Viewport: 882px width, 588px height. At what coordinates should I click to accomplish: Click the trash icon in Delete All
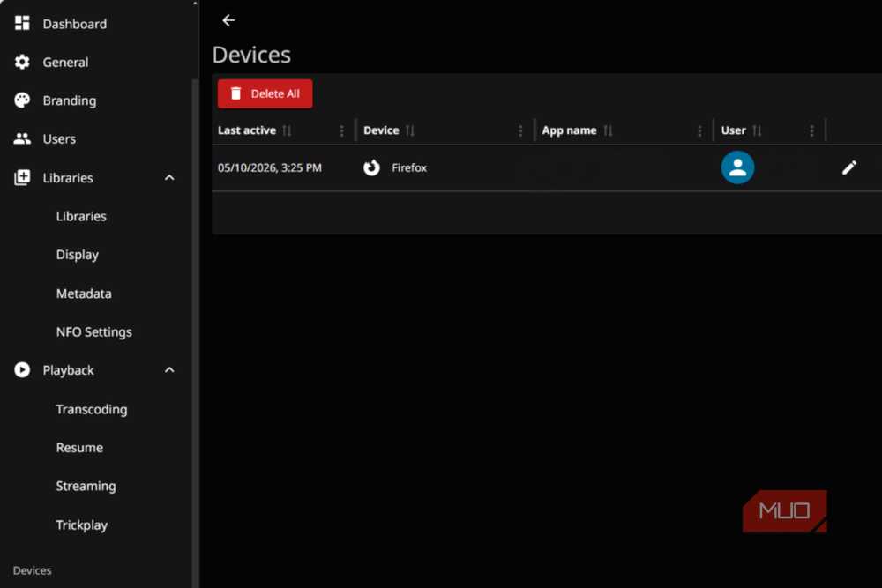coord(235,93)
